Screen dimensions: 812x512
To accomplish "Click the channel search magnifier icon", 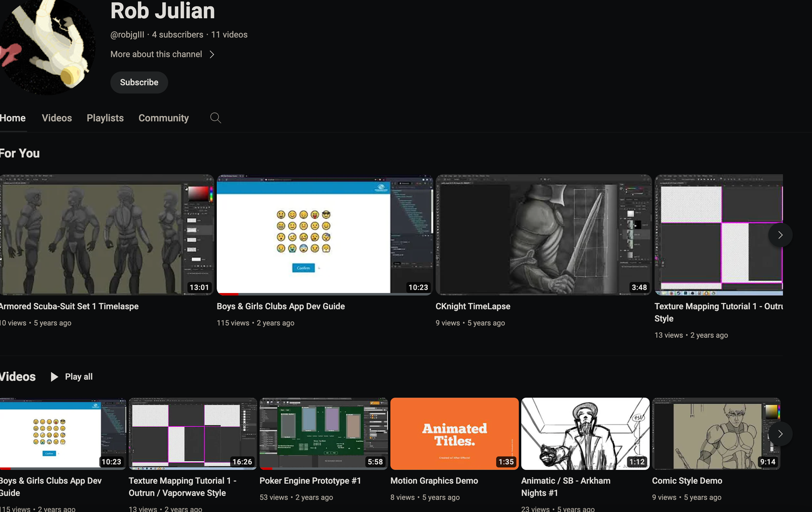I will coord(215,118).
